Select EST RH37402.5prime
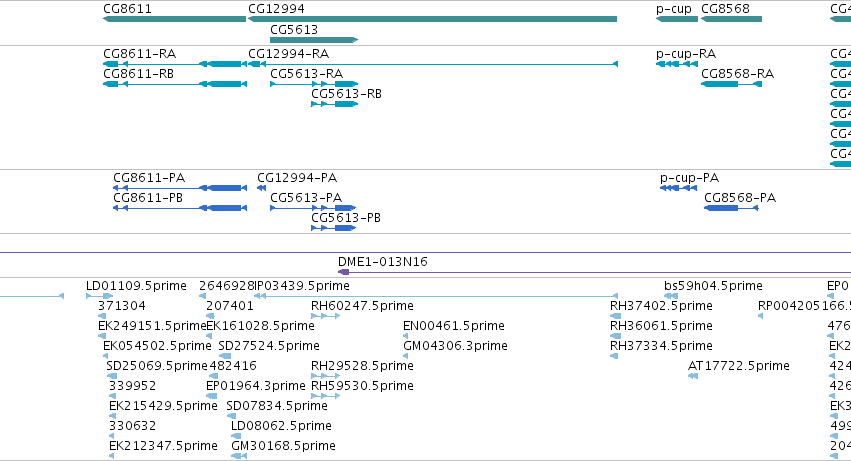This screenshot has width=851, height=461. click(x=661, y=306)
